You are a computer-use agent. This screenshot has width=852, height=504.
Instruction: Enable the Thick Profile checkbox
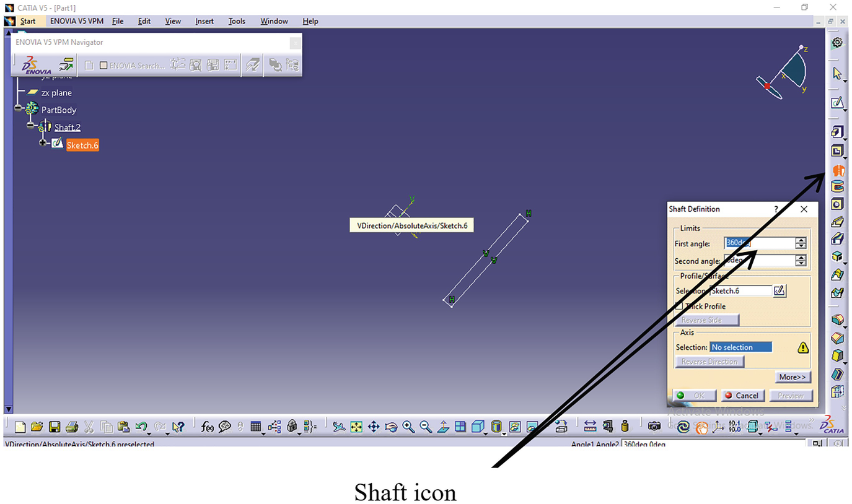[x=679, y=306]
